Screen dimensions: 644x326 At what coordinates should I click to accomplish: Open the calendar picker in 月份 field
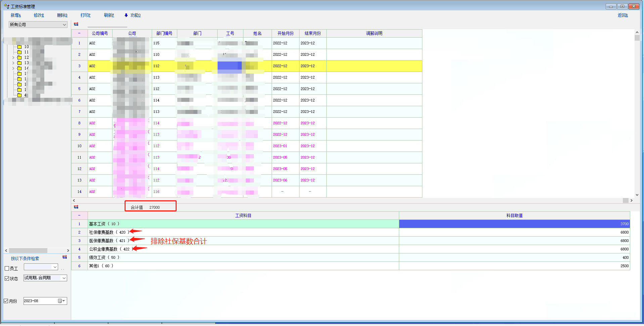click(61, 301)
